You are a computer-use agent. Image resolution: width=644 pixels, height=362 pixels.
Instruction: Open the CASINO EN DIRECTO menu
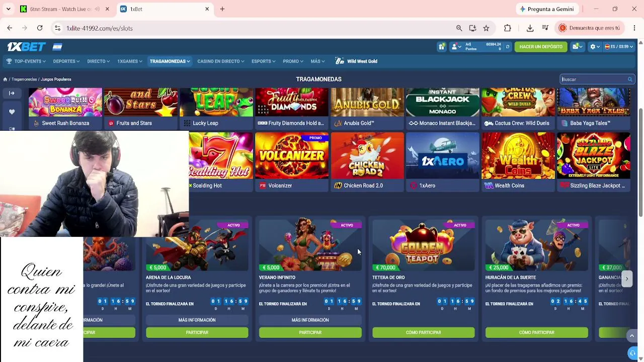220,61
